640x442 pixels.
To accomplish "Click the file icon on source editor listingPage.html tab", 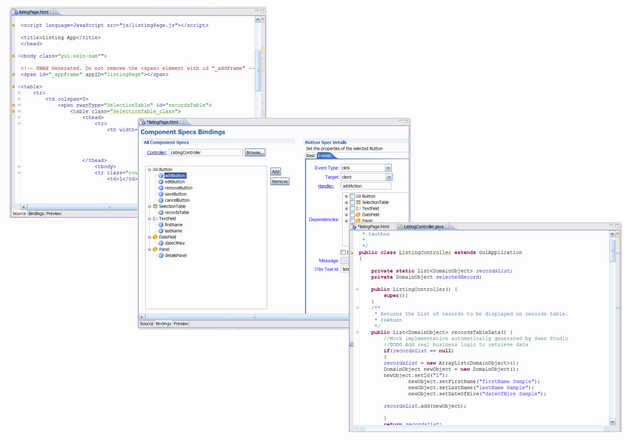I will (x=16, y=12).
